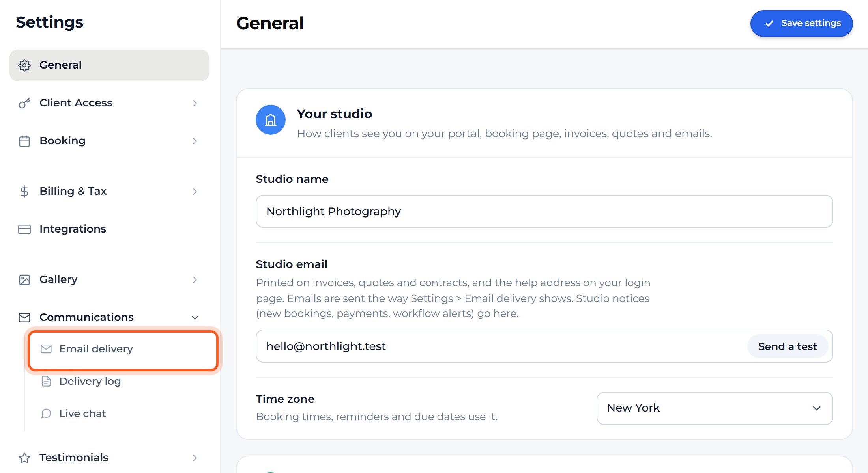
Task: Click the Settings sidebar title
Action: tap(50, 22)
